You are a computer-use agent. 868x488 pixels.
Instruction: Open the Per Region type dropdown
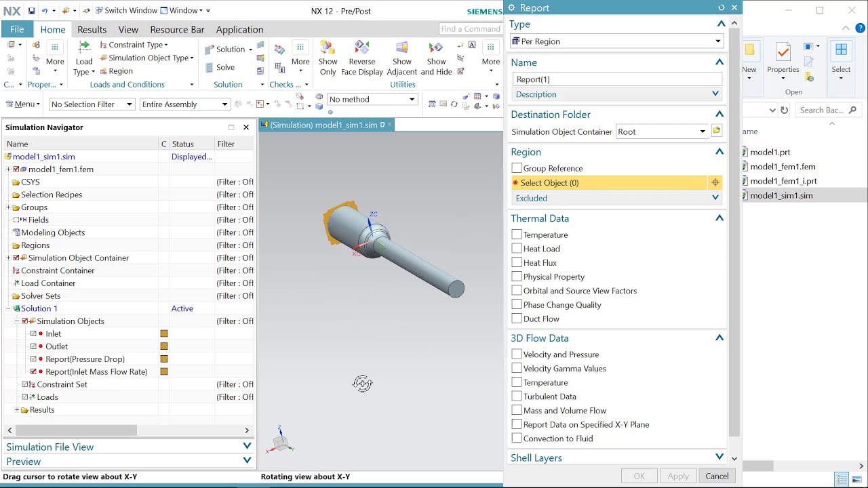pyautogui.click(x=616, y=41)
